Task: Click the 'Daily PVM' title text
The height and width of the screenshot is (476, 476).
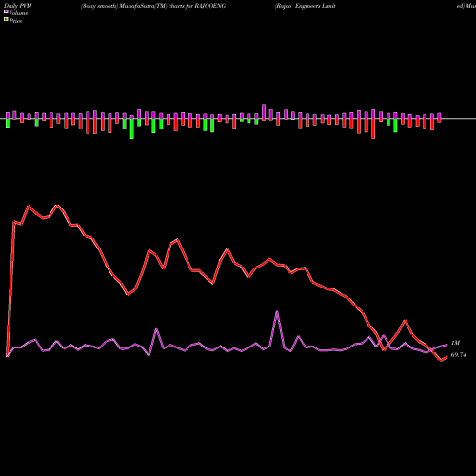Action: click(18, 6)
